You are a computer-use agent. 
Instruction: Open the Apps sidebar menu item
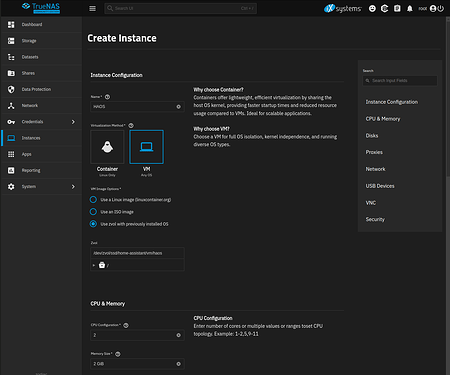[41, 154]
